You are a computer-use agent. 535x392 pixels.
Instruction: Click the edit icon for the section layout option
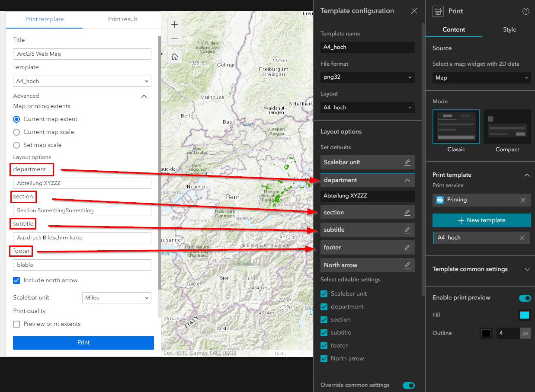pyautogui.click(x=407, y=212)
